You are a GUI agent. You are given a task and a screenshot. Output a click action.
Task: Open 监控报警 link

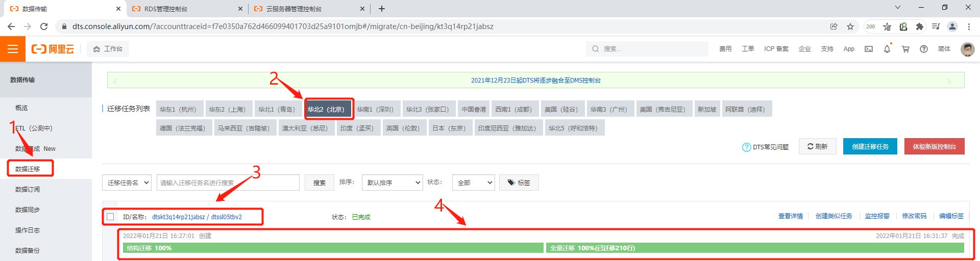[877, 216]
